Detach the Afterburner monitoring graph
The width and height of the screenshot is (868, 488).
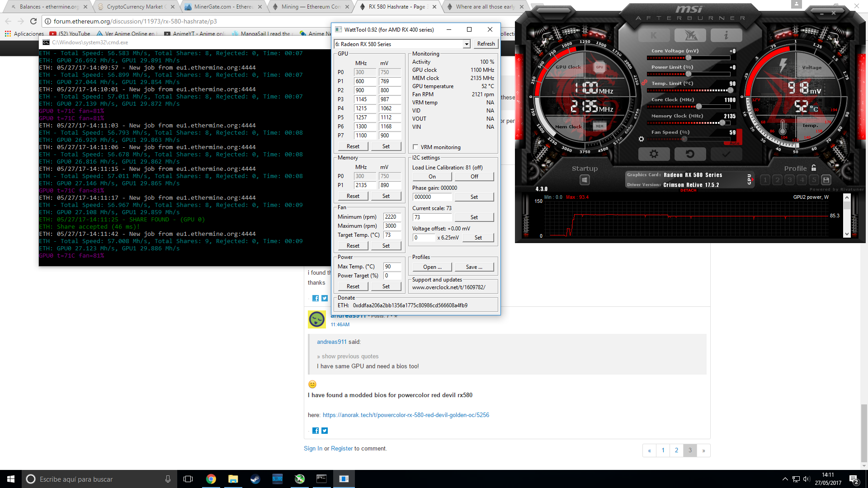[688, 190]
